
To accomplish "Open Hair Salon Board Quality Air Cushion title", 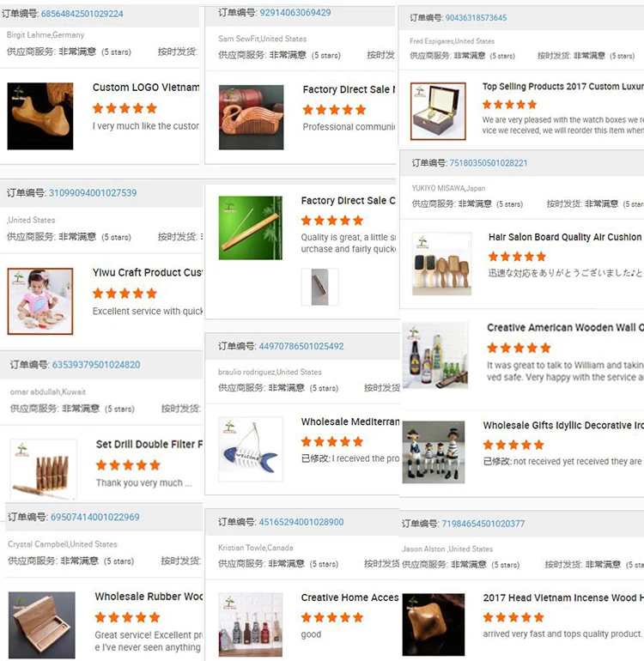I will (x=565, y=237).
